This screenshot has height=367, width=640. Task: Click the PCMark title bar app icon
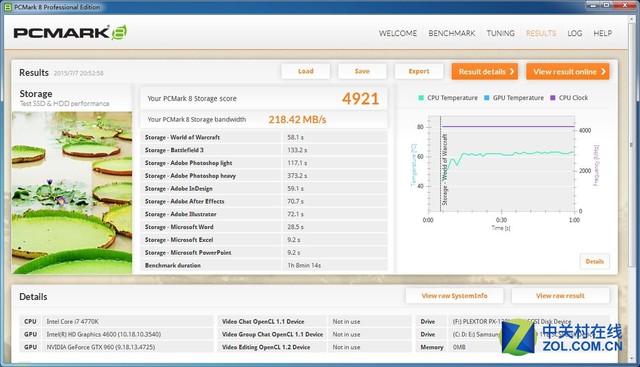click(x=8, y=7)
